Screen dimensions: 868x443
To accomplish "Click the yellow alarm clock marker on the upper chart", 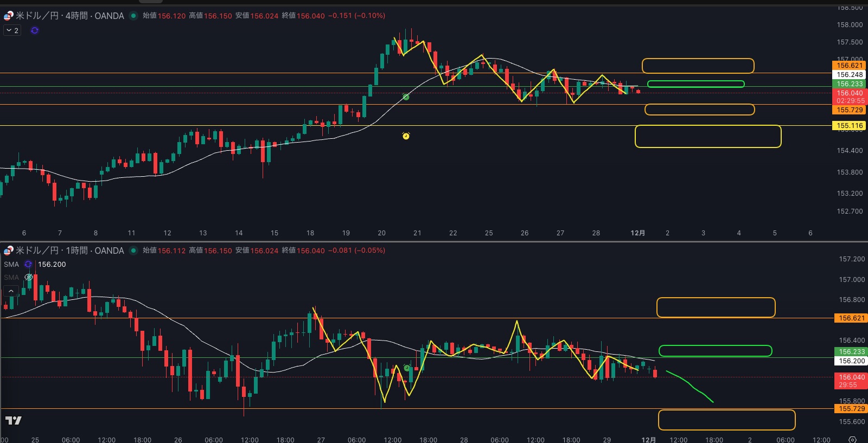I will [x=406, y=136].
